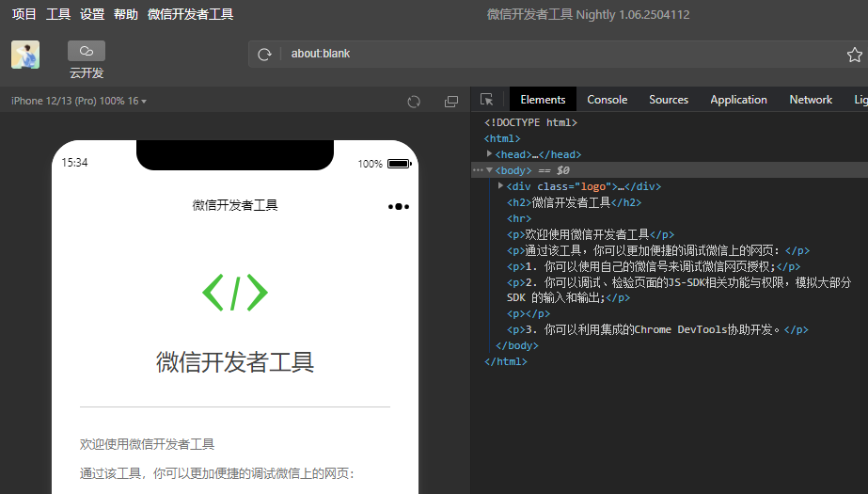This screenshot has height=494, width=868.
Task: Open the 设置 menu
Action: click(92, 14)
